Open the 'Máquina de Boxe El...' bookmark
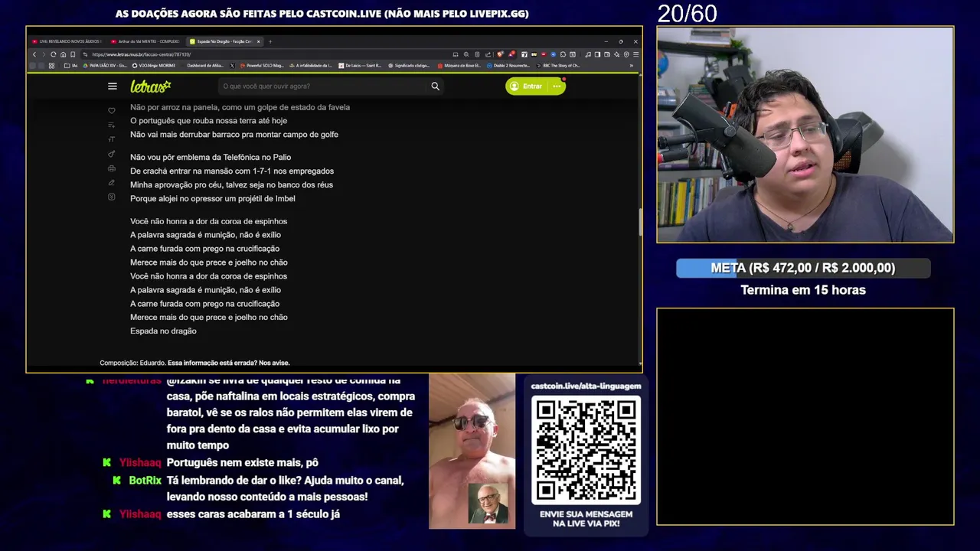980x551 pixels. (x=459, y=66)
